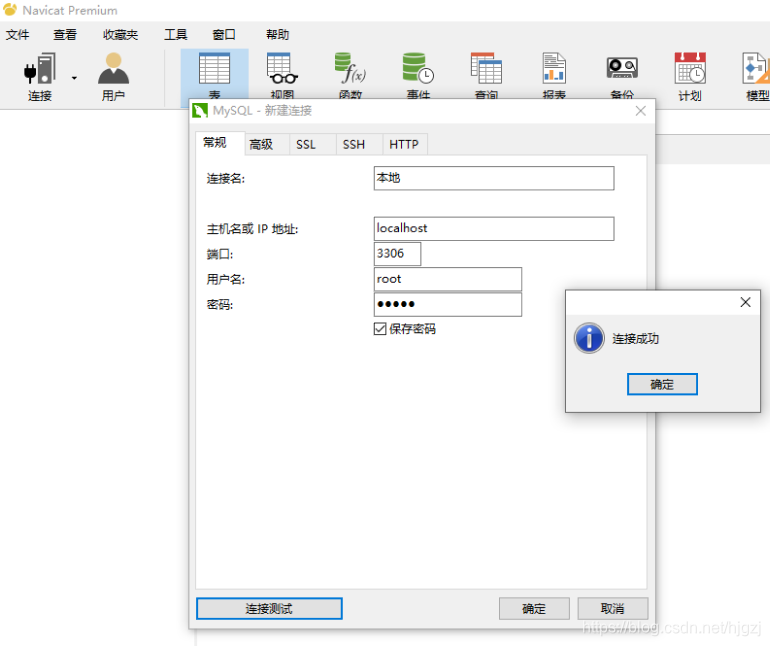Screen dimensions: 770x646
Task: Select the Table (表) toolbar icon
Action: click(x=215, y=75)
